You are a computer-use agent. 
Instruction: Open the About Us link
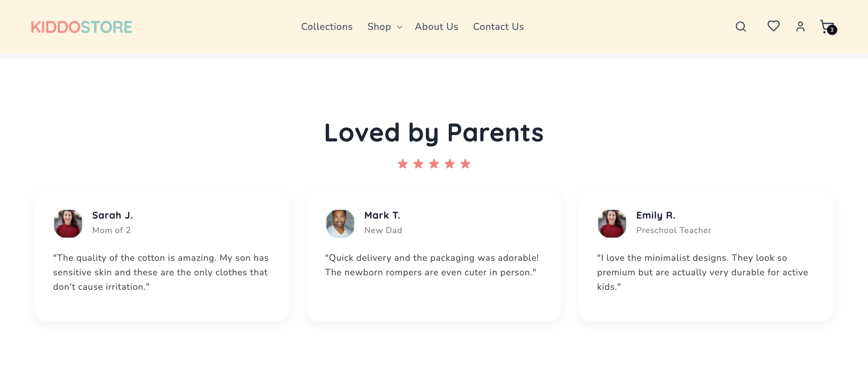point(436,27)
